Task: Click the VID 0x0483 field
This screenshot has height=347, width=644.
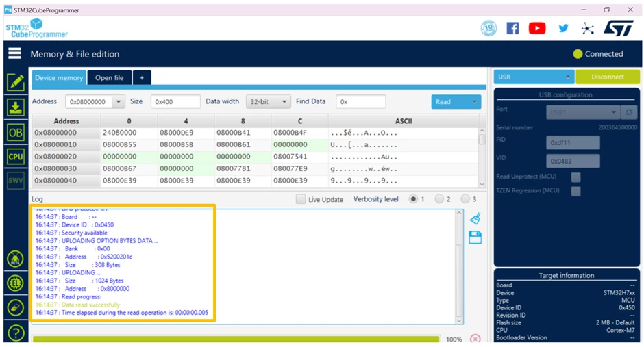Action: click(573, 162)
